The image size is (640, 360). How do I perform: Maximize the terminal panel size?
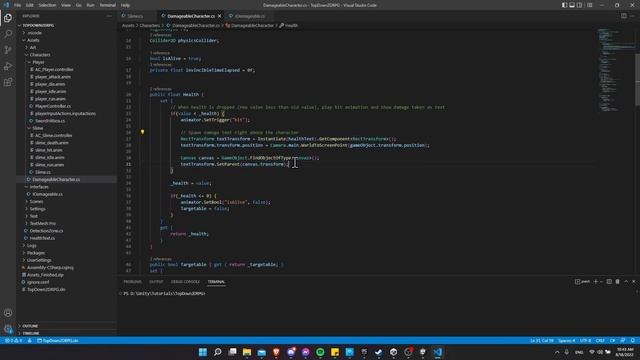click(x=626, y=282)
